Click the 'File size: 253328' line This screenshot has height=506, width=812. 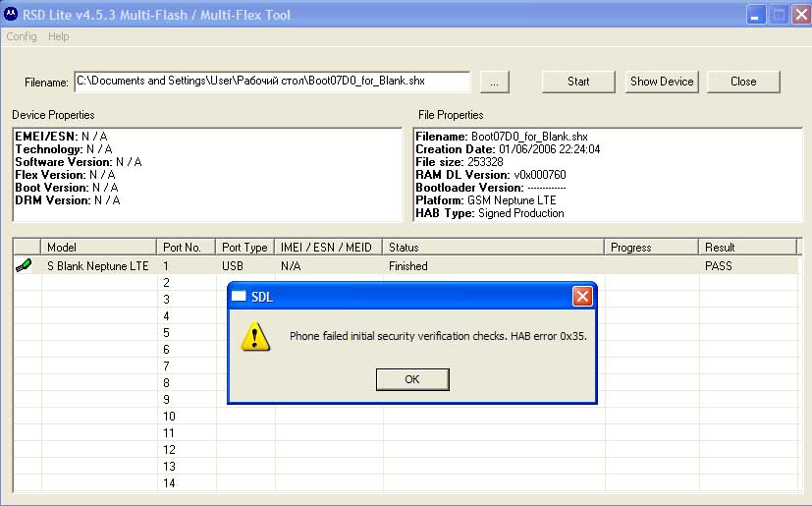(460, 162)
